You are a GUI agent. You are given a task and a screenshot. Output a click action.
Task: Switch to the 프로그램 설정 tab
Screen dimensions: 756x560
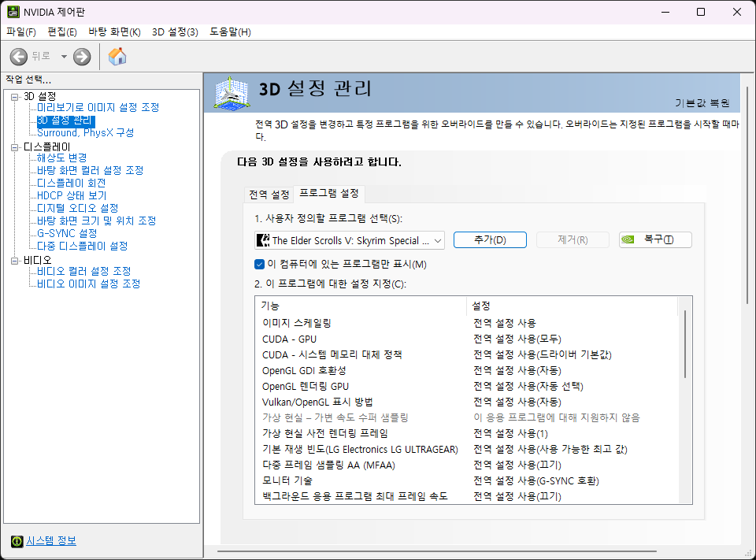click(329, 194)
